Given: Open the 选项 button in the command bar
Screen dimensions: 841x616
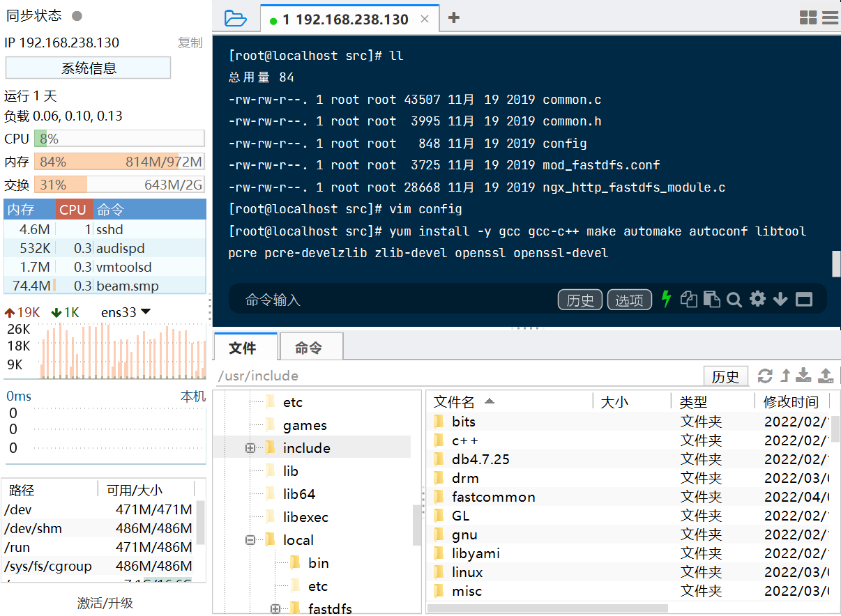Looking at the screenshot, I should [x=630, y=300].
